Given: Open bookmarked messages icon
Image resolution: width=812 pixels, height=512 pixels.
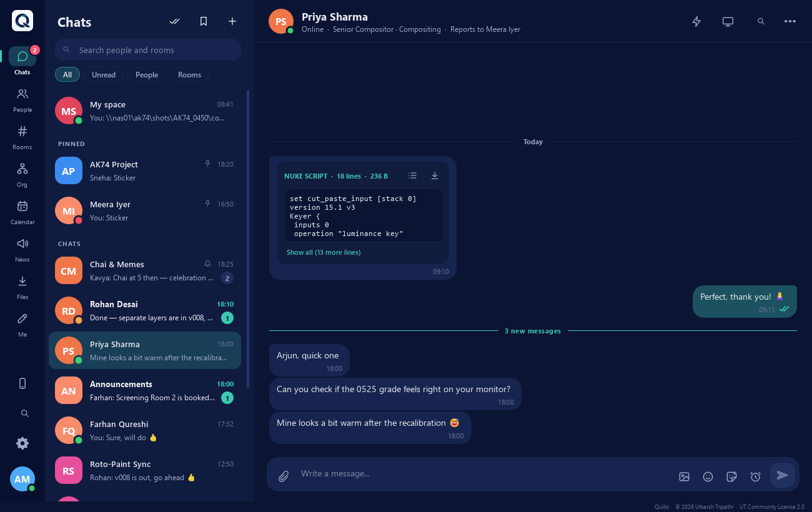Looking at the screenshot, I should (x=204, y=21).
